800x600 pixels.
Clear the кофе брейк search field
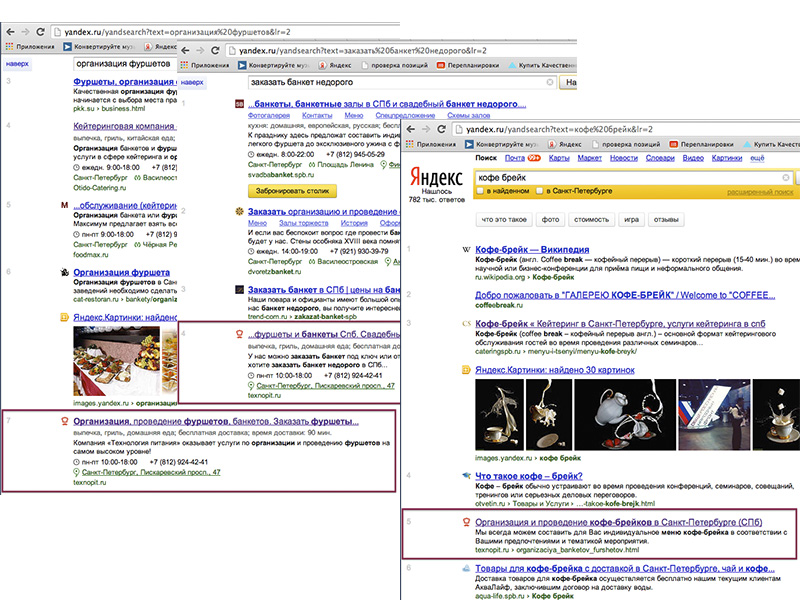coord(786,178)
